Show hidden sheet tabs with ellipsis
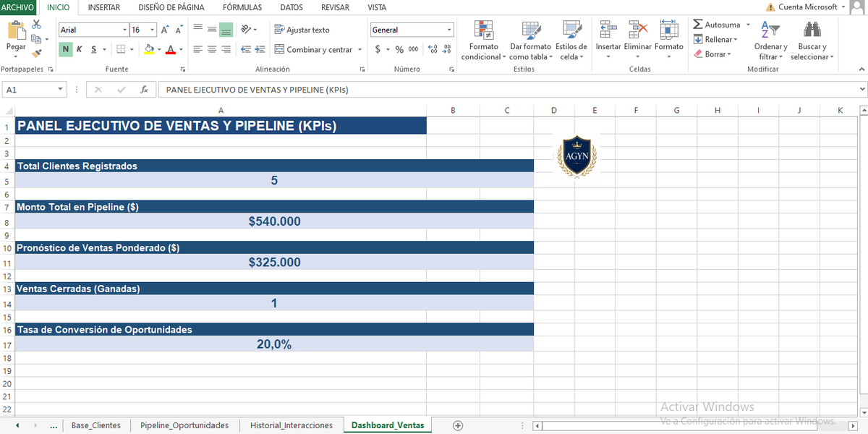Image resolution: width=868 pixels, height=434 pixels. coord(54,425)
